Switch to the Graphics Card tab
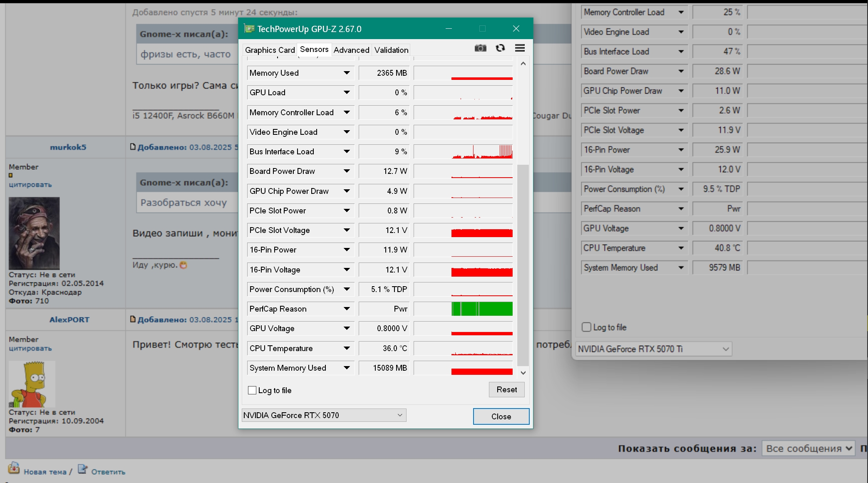 [270, 50]
